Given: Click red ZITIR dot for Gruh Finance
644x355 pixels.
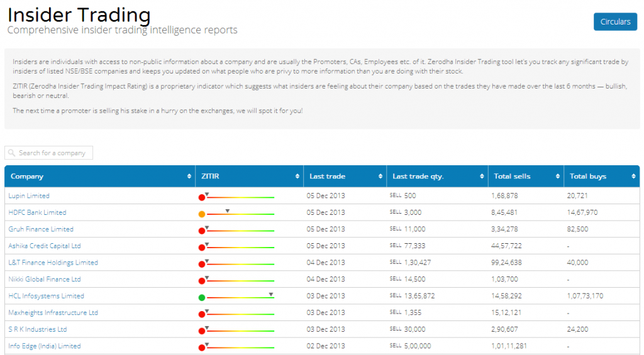Looking at the screenshot, I should 202,231.
